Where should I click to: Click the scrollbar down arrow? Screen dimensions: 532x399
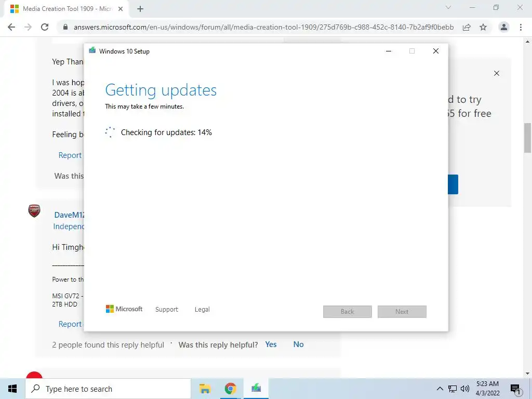point(527,374)
